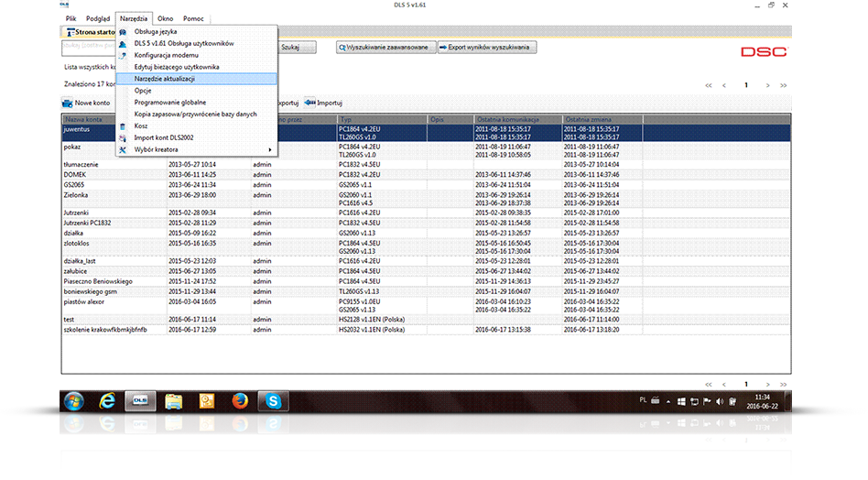Launch Internet Explorer from the taskbar
This screenshot has height=480, width=868.
tap(107, 401)
